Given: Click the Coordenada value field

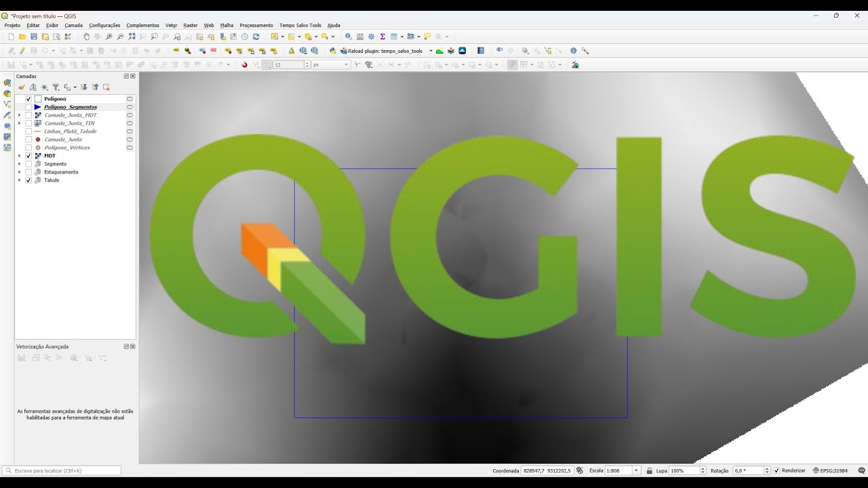Looking at the screenshot, I should (x=548, y=470).
